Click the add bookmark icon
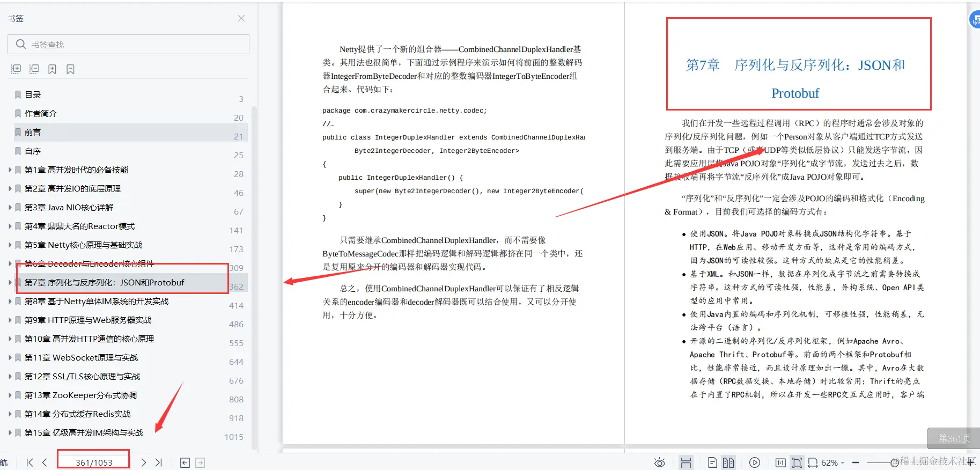Viewport: 980px width, 470px height. pyautogui.click(x=52, y=69)
